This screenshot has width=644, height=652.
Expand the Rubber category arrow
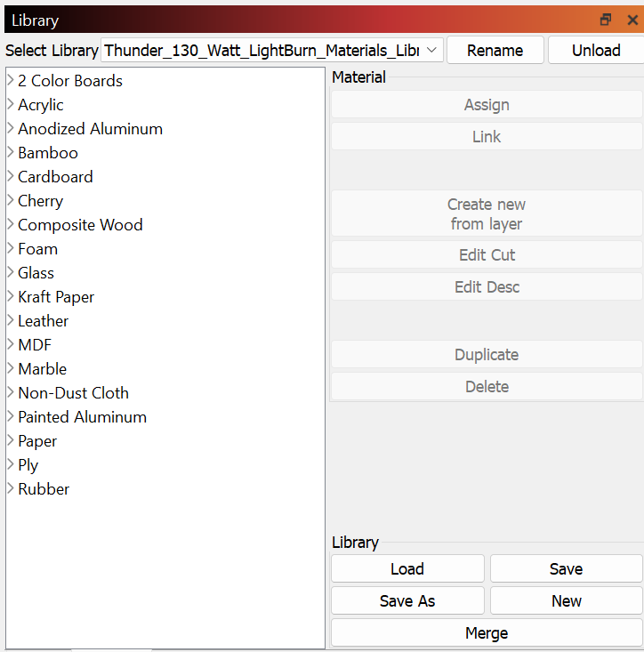tap(11, 489)
